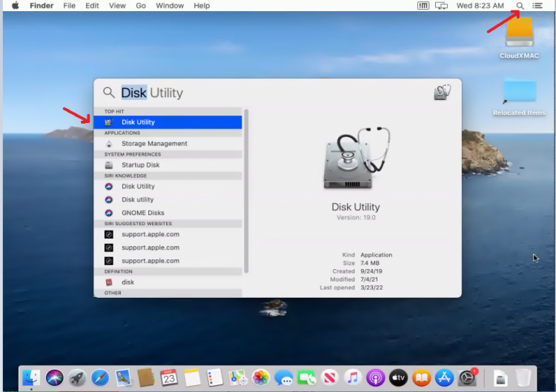Viewport: 556px width, 392px height.
Task: Open the Help menu
Action: click(x=202, y=6)
